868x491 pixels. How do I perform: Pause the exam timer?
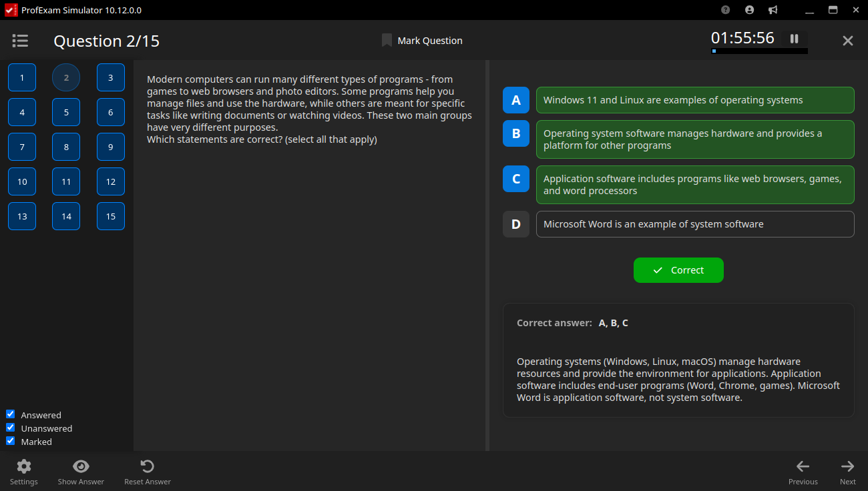click(794, 39)
